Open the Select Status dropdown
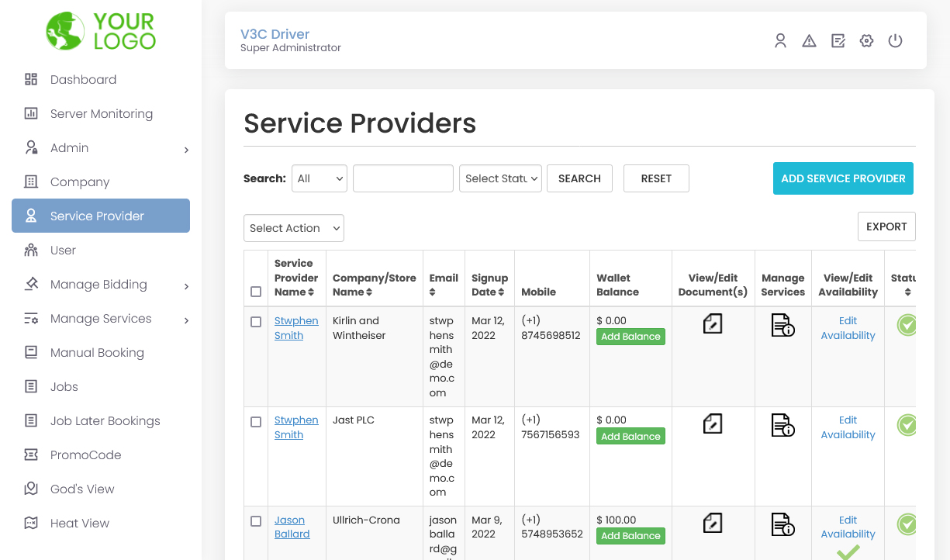Image resolution: width=950 pixels, height=560 pixels. pyautogui.click(x=500, y=178)
